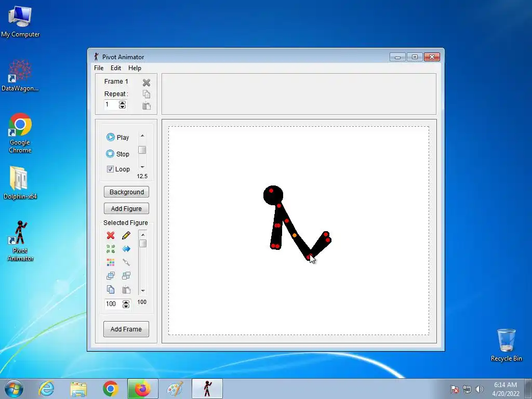Increase the figure size spinner
The image size is (532, 399).
126,302
